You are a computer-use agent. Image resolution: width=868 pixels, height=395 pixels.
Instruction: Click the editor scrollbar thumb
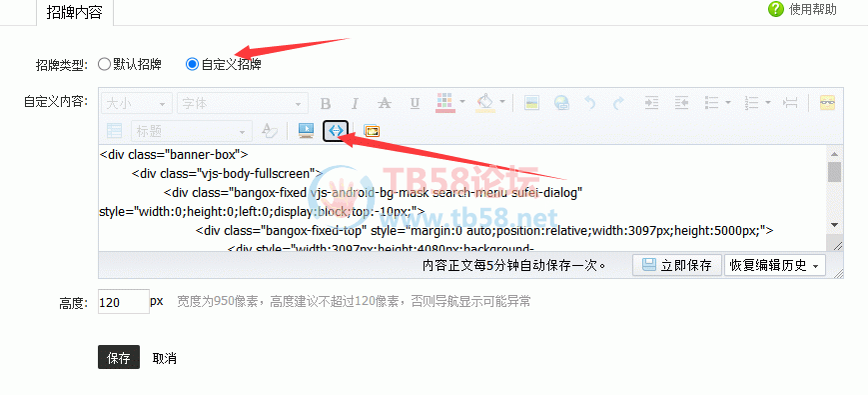(835, 172)
